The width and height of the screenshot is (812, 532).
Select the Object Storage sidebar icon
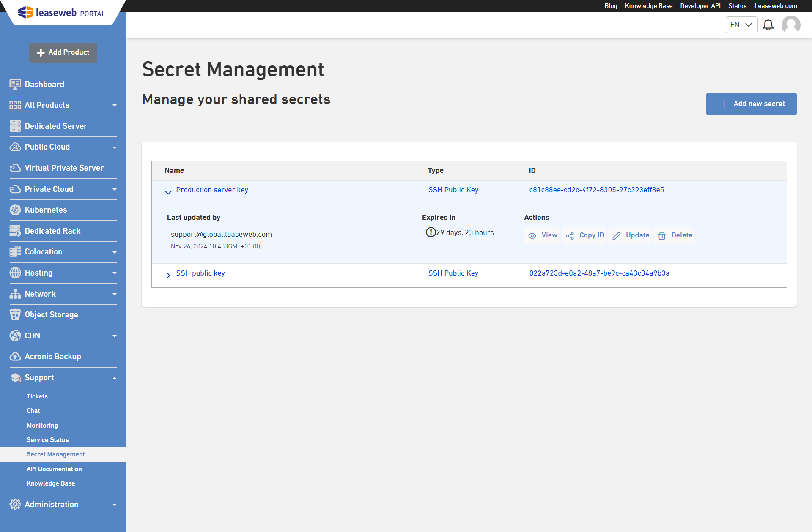click(15, 314)
